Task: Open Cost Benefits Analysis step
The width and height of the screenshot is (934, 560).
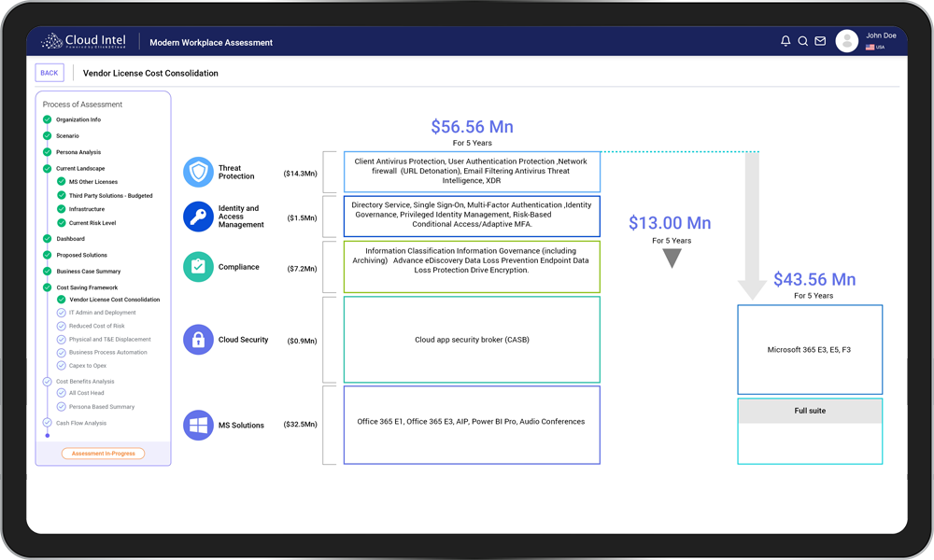Action: click(85, 382)
